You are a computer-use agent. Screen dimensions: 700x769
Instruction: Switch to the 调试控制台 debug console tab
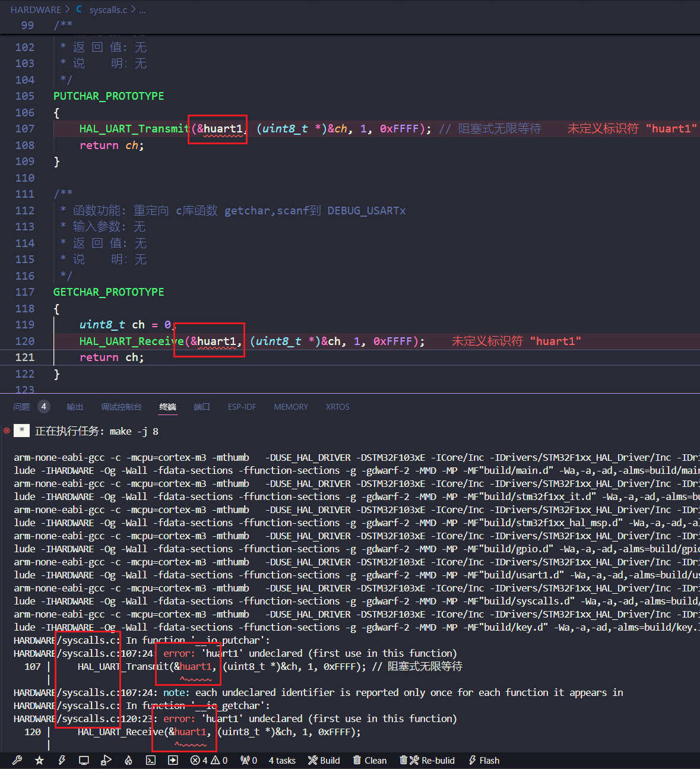point(121,407)
